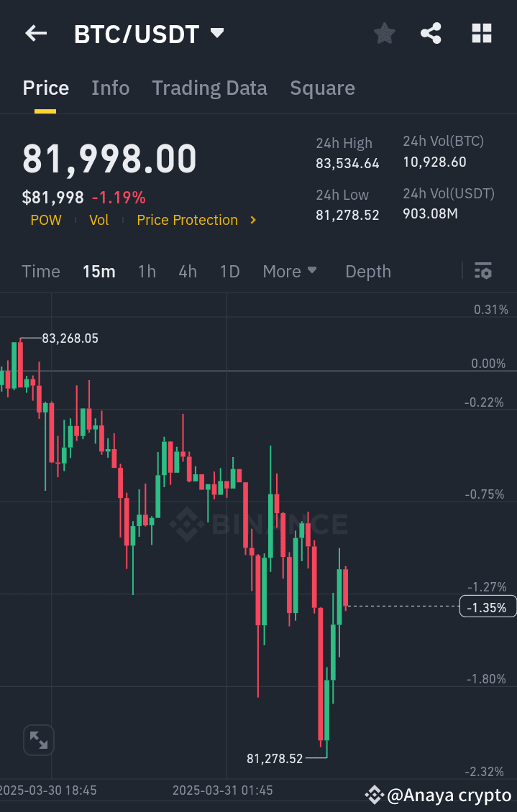The image size is (517, 812).
Task: Open the Depth view
Action: tap(367, 271)
